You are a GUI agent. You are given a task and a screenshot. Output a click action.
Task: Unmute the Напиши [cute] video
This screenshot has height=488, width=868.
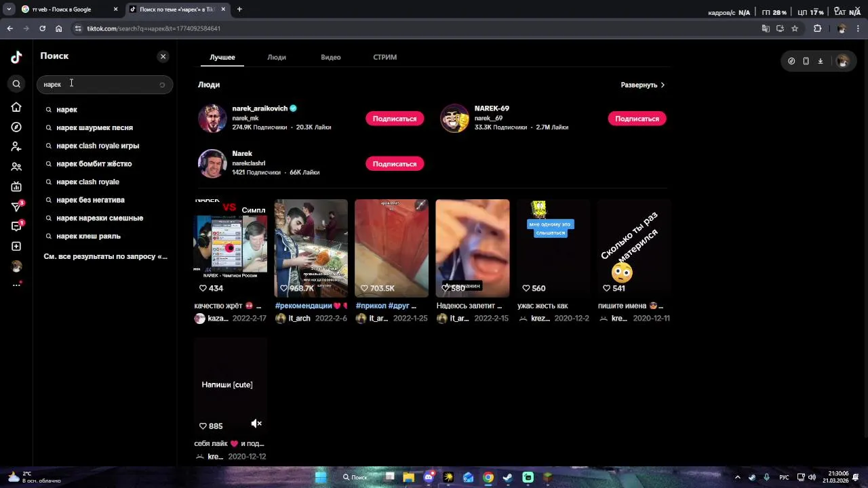[256, 424]
